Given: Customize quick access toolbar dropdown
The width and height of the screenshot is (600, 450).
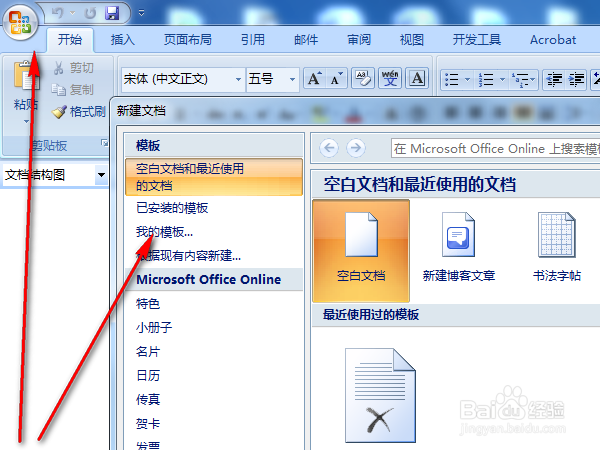Looking at the screenshot, I should (x=142, y=13).
